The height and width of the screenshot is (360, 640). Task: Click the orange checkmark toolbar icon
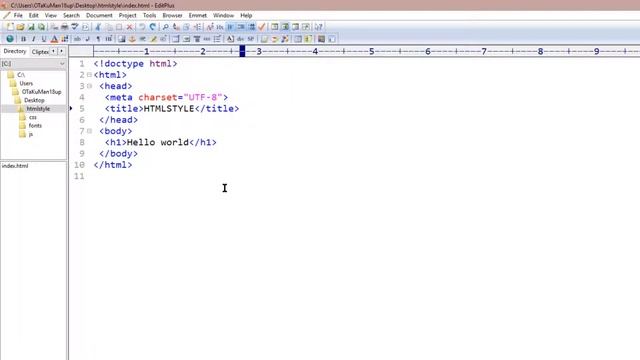[262, 27]
